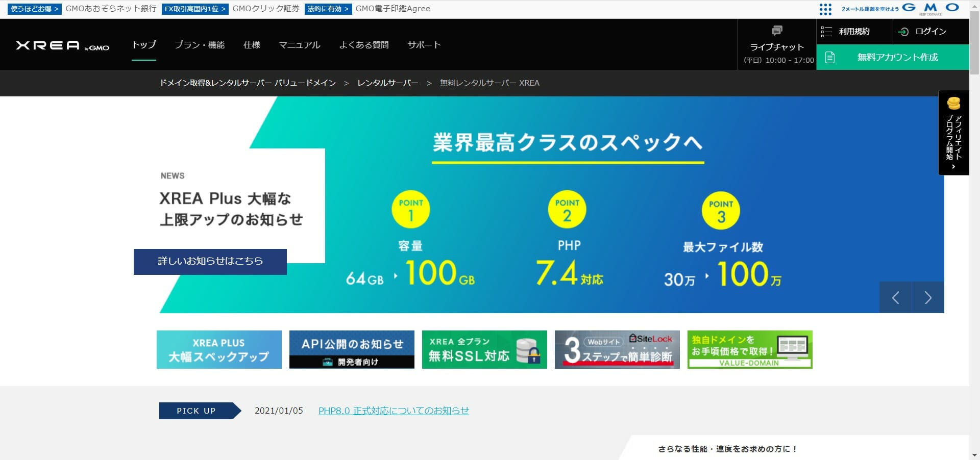Open the SiteLock 3ステップで簡単診断 banner

617,349
